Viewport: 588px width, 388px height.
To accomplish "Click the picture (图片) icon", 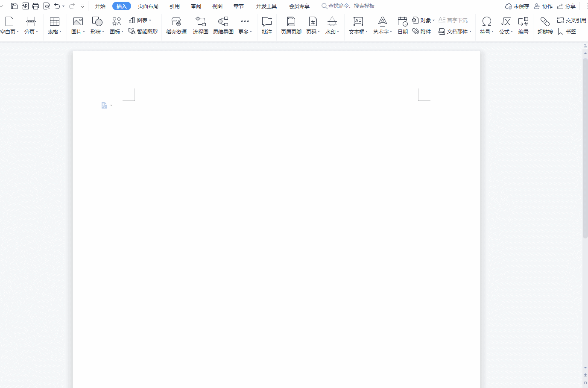I will coord(78,21).
